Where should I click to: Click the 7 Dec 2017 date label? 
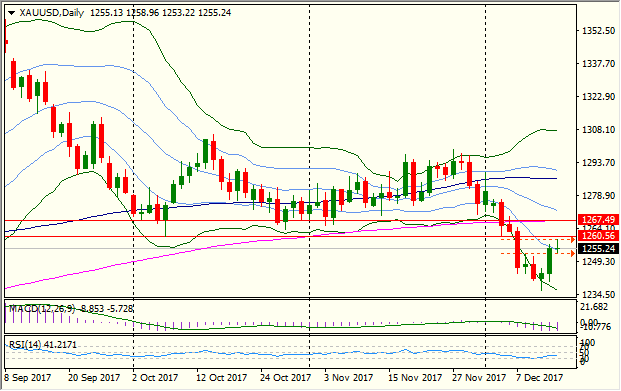coord(539,378)
